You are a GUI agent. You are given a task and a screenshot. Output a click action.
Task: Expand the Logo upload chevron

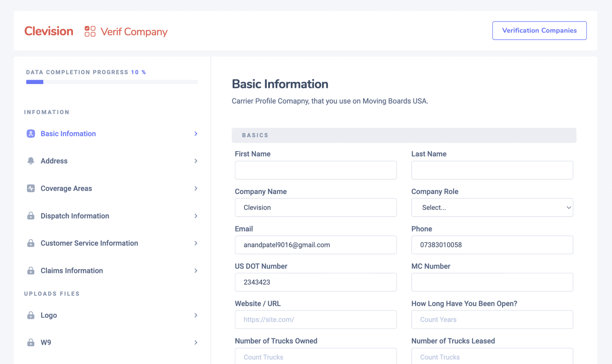[196, 315]
